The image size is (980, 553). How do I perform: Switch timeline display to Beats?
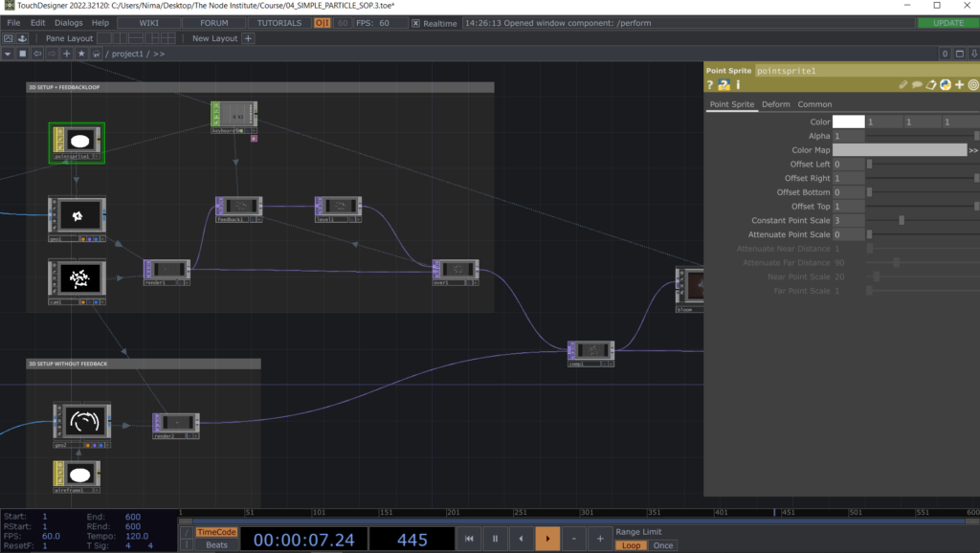pos(216,545)
